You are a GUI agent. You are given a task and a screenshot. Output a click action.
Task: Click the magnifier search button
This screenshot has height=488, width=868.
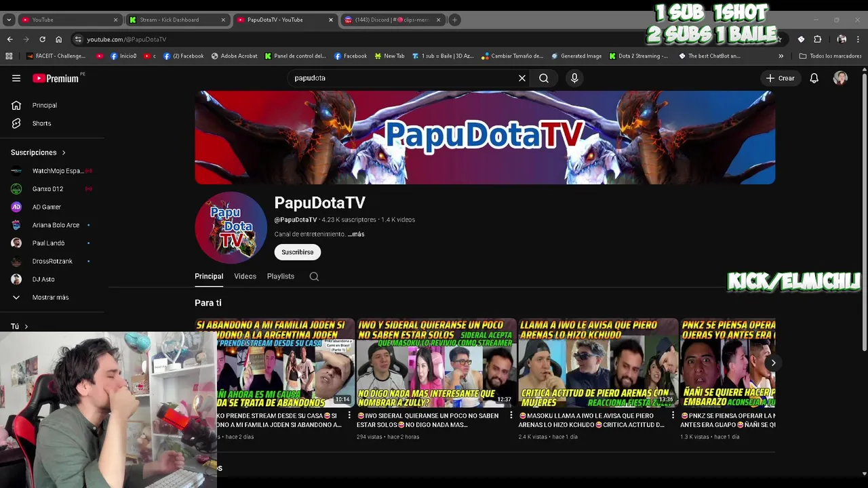coord(544,78)
